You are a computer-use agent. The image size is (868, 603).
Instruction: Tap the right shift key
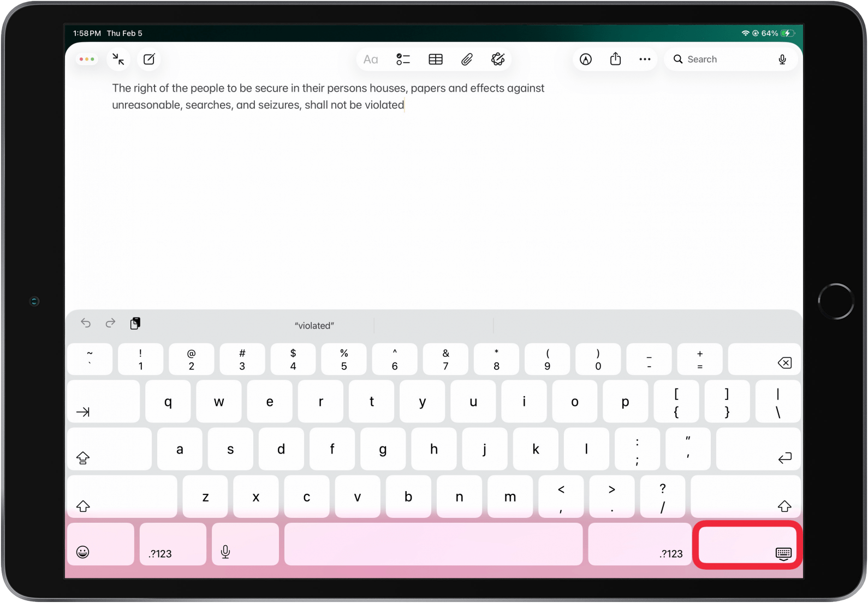pos(746,497)
